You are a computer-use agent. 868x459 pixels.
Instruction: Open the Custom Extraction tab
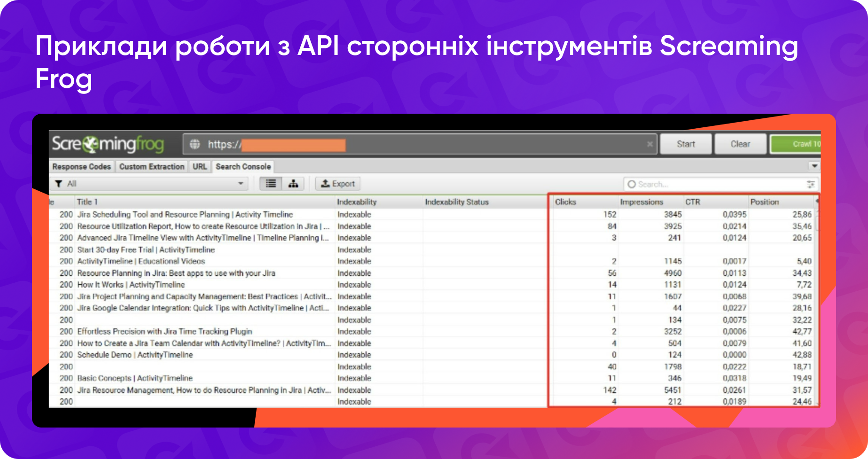(151, 166)
